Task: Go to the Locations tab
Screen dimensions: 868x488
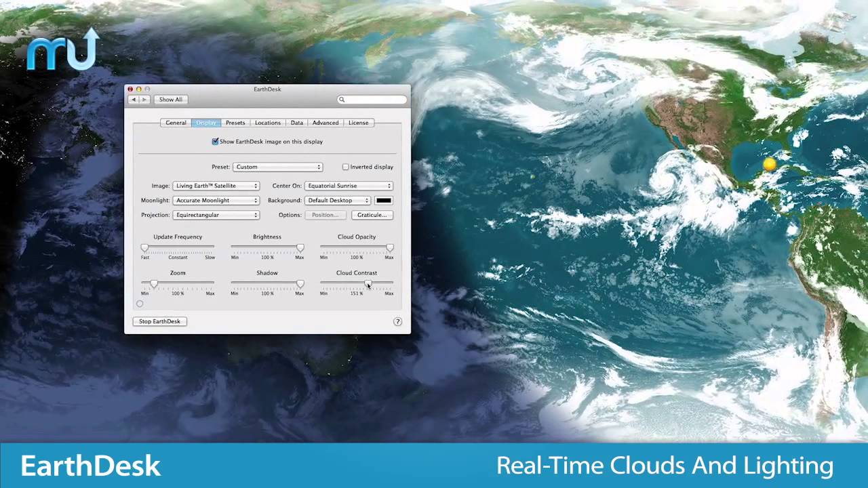Action: (x=268, y=123)
